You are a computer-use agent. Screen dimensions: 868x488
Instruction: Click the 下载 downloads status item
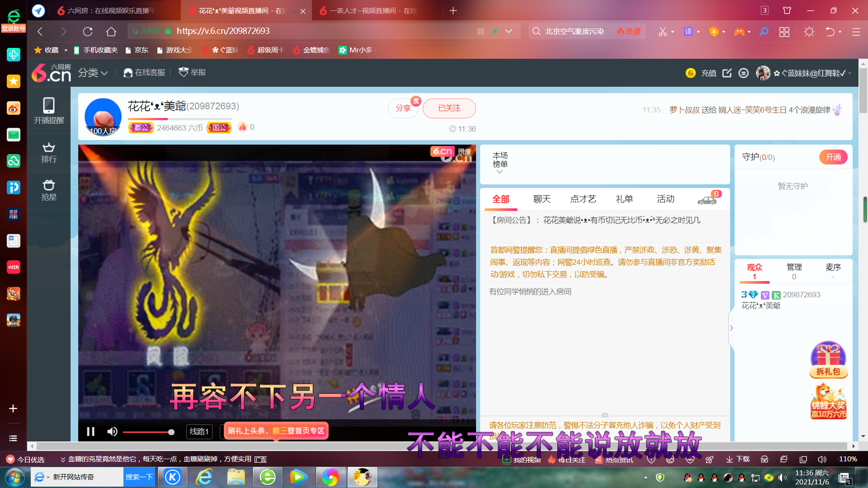pos(738,459)
